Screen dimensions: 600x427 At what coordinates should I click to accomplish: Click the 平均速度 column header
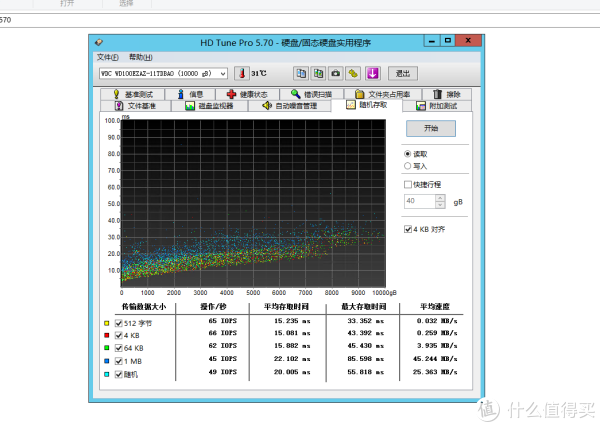click(x=435, y=307)
